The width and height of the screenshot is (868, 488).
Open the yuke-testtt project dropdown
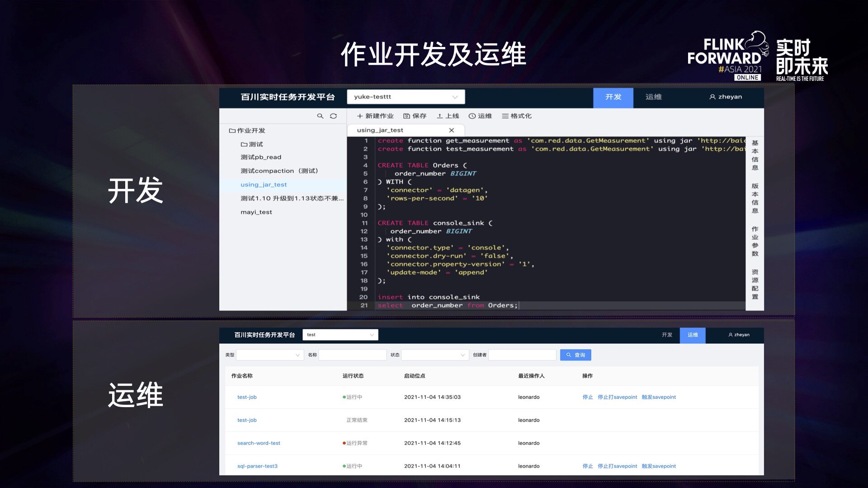click(406, 97)
